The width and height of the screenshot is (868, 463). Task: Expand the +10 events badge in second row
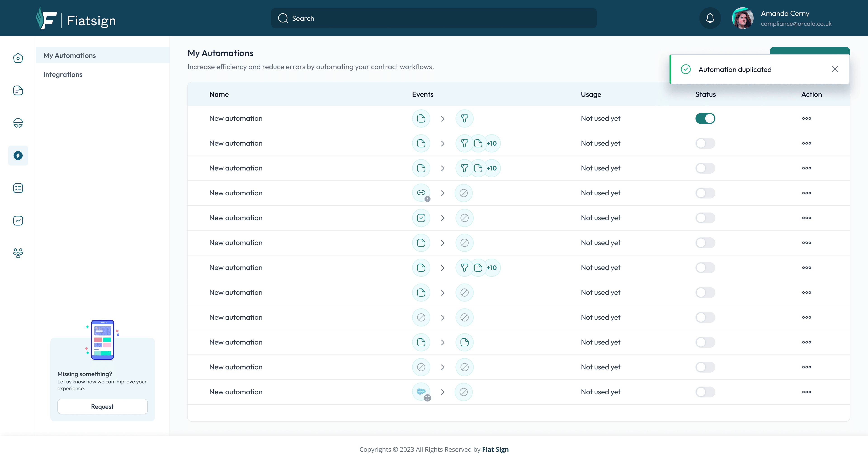pyautogui.click(x=492, y=143)
